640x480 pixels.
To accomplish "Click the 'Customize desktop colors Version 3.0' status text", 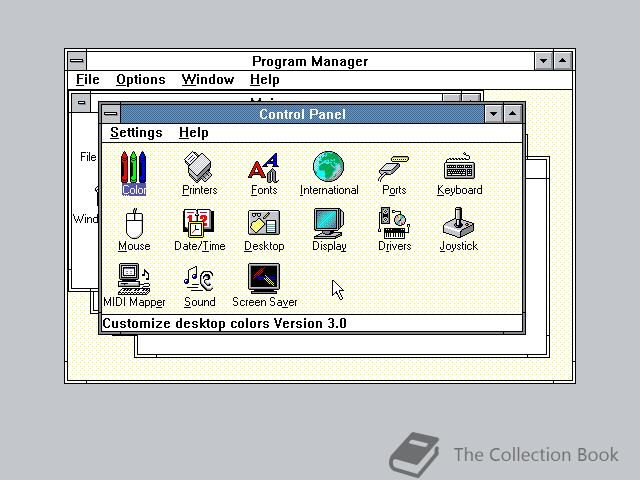I will (224, 323).
